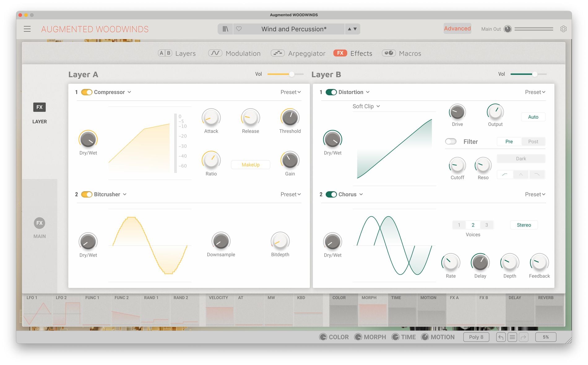Switch to the Modulation tab
This screenshot has width=588, height=365.
click(234, 53)
